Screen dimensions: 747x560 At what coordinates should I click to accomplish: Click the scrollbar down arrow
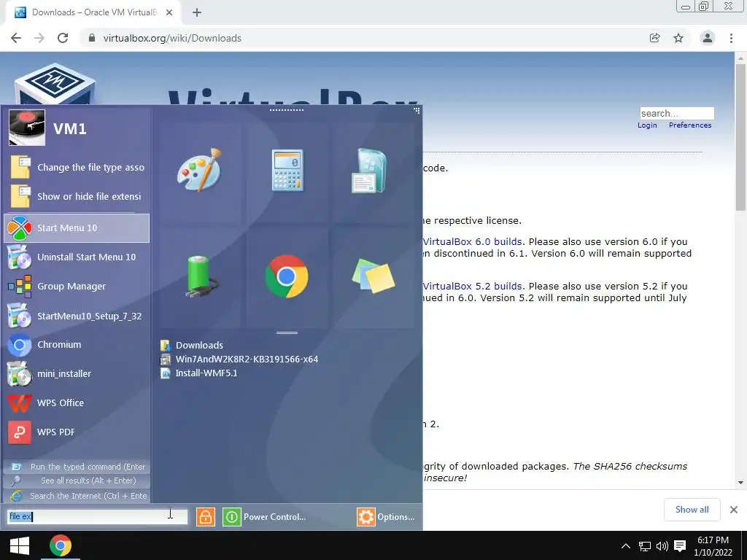740,483
